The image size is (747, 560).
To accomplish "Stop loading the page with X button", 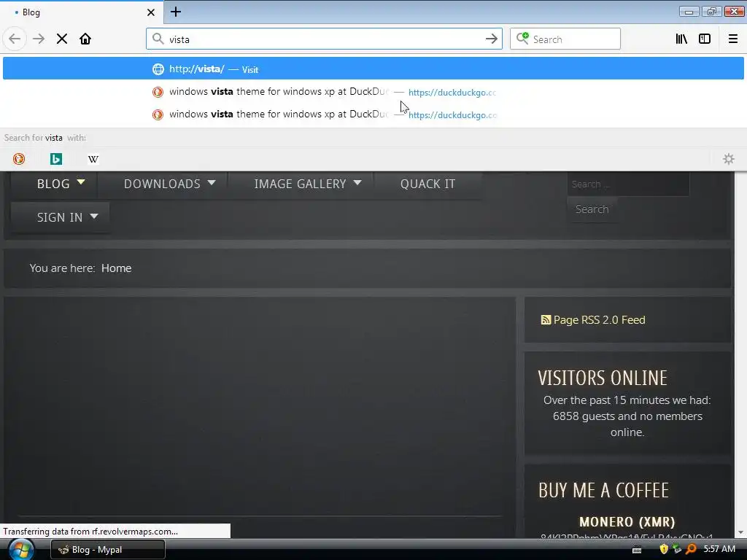I will (x=62, y=39).
